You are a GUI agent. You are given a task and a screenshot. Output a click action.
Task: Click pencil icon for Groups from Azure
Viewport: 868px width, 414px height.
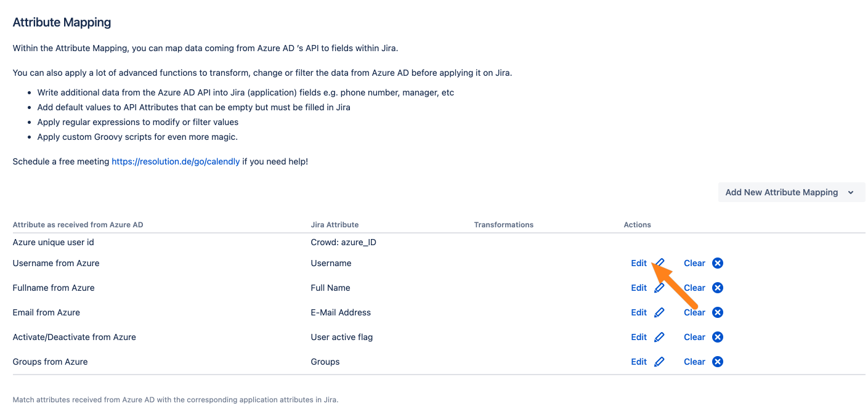click(660, 362)
